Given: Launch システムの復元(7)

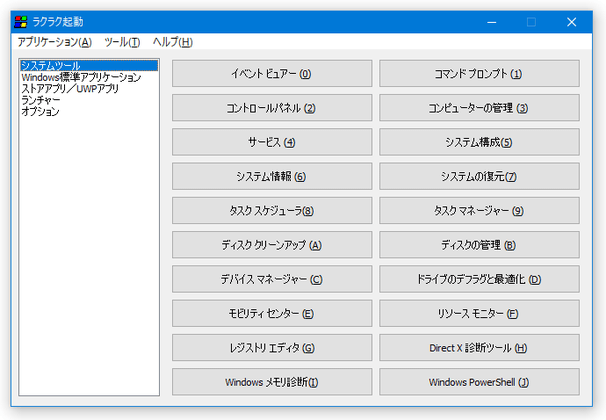Looking at the screenshot, I should click(479, 176).
